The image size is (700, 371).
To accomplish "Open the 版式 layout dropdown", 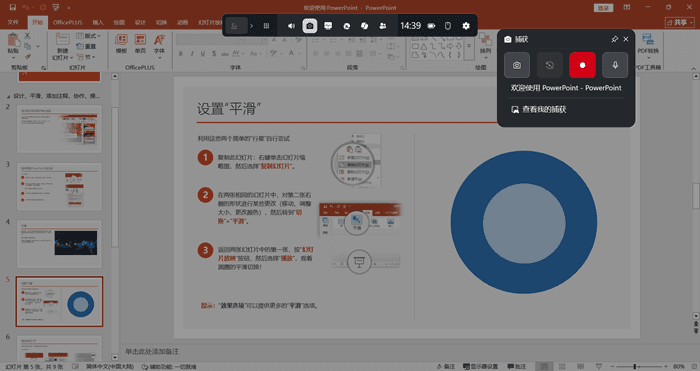I will pyautogui.click(x=88, y=36).
